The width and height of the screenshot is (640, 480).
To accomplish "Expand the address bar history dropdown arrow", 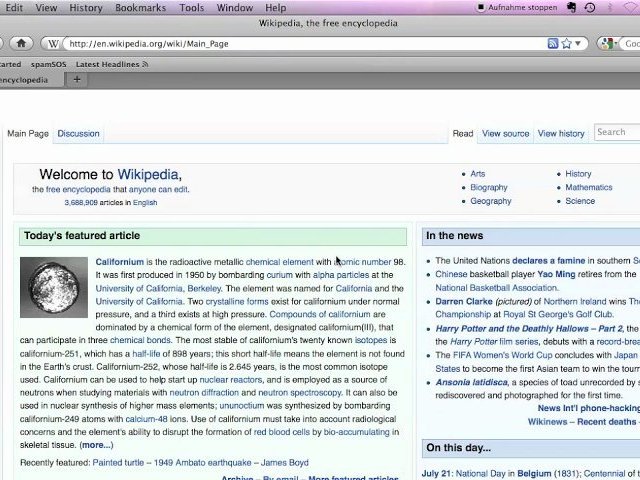I will point(579,44).
